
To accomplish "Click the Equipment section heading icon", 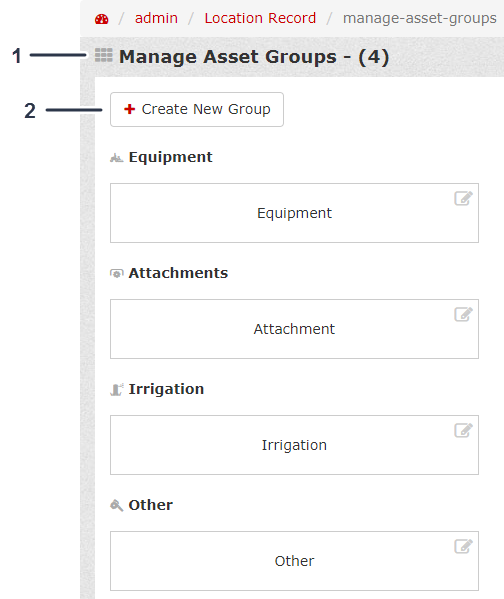I will tap(117, 157).
